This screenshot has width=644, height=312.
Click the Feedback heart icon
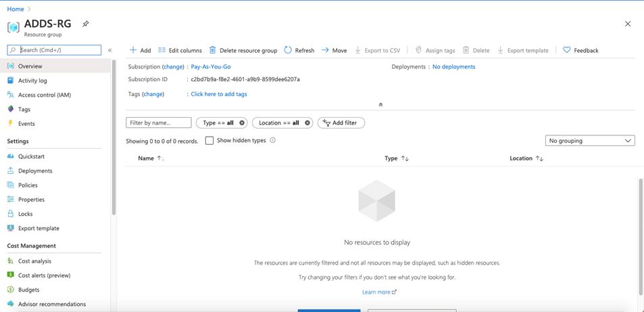[567, 50]
